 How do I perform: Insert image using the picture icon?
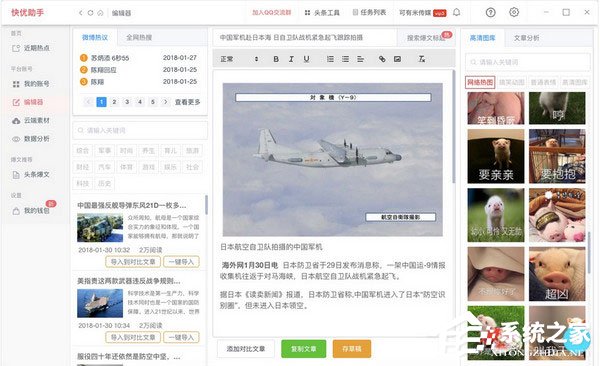[x=397, y=59]
